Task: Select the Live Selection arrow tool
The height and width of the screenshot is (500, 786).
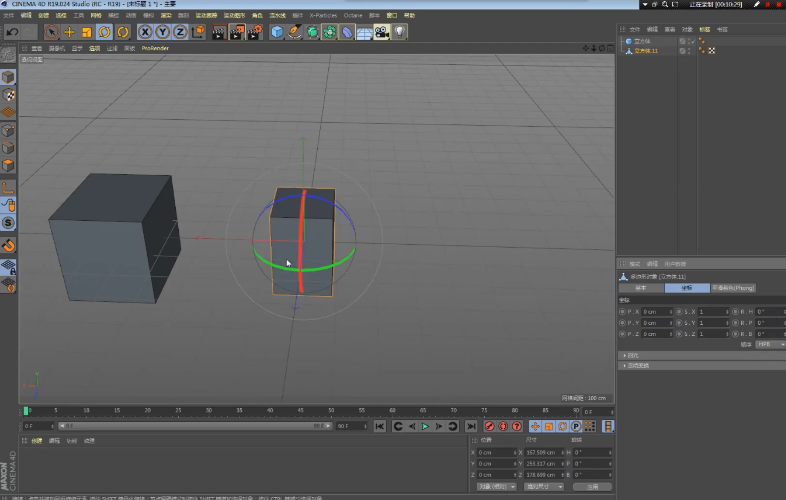Action: click(51, 32)
